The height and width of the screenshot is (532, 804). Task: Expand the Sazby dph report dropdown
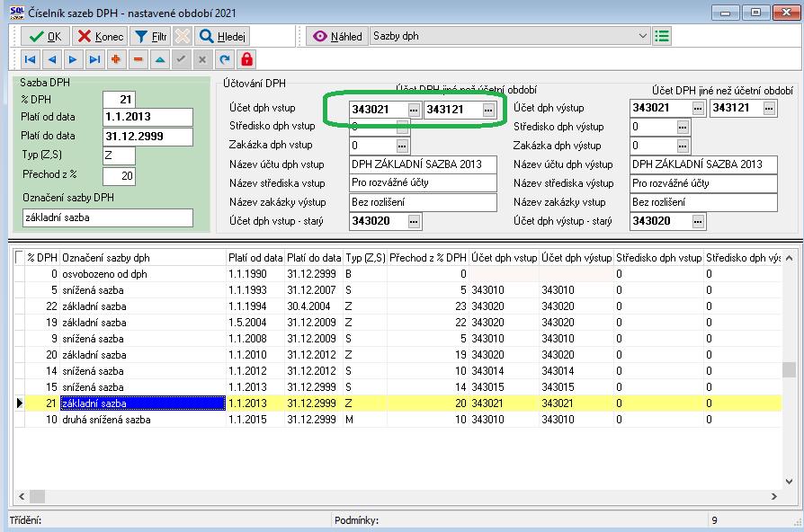pos(642,36)
